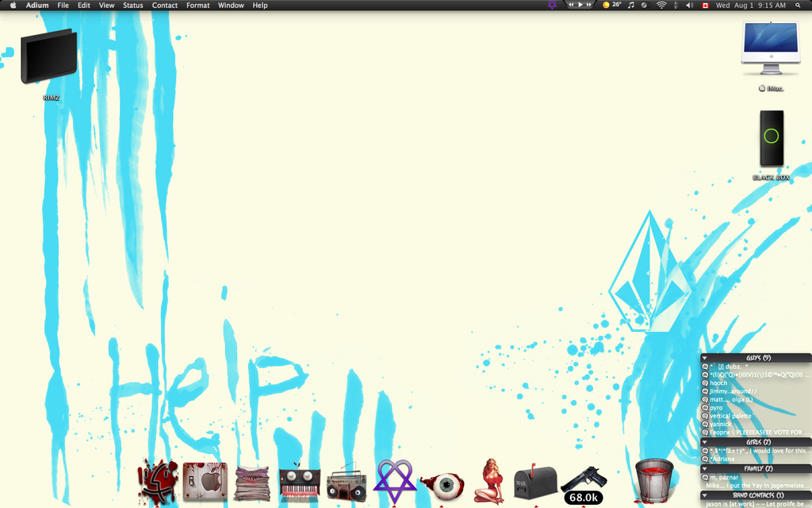Open the blood-splattered Finder dock icon
812x508 pixels.
point(158,481)
